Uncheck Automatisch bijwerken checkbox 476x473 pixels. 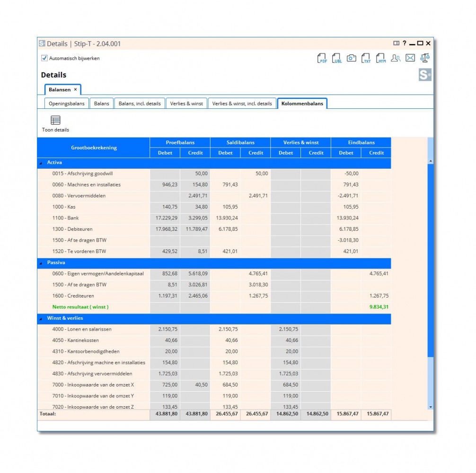[x=44, y=58]
